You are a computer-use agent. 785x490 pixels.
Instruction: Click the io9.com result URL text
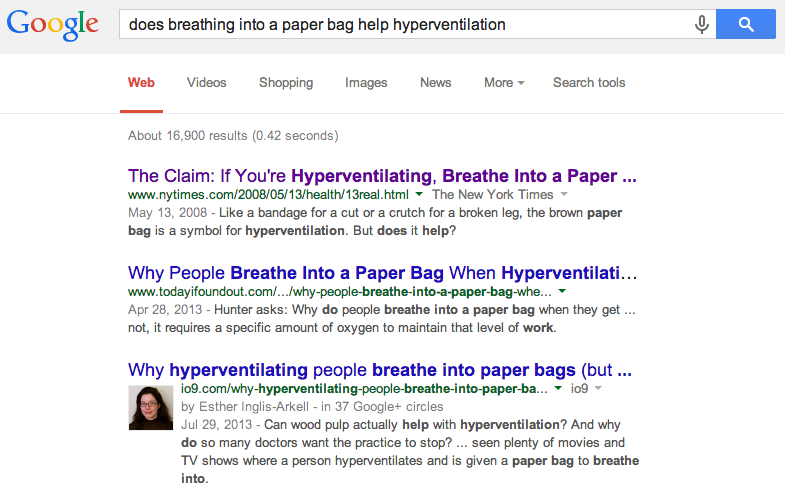(364, 389)
